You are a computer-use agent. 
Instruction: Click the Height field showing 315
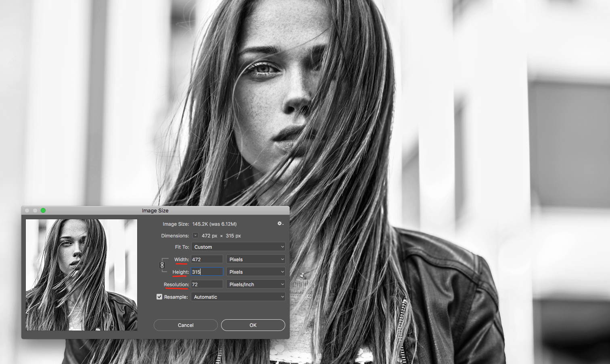pyautogui.click(x=207, y=272)
